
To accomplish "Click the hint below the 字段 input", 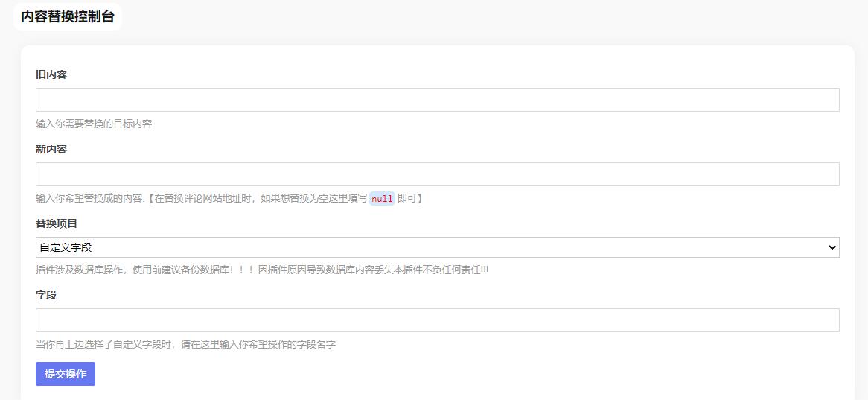I will pos(185,344).
